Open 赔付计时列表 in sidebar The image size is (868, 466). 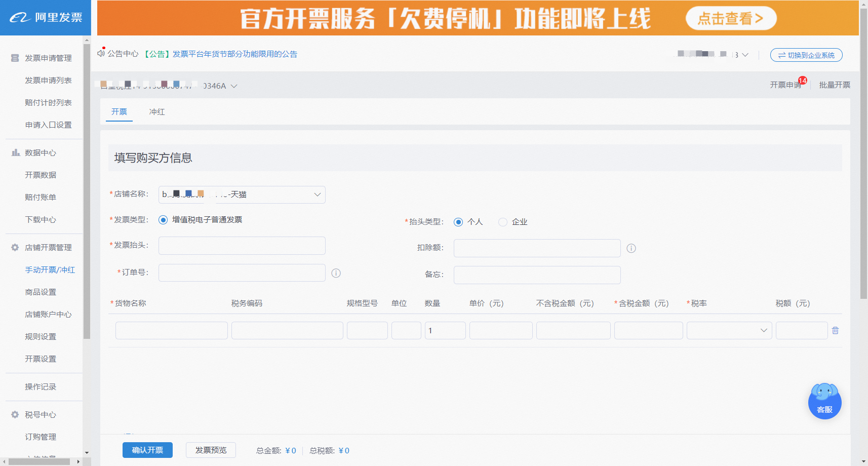point(48,103)
